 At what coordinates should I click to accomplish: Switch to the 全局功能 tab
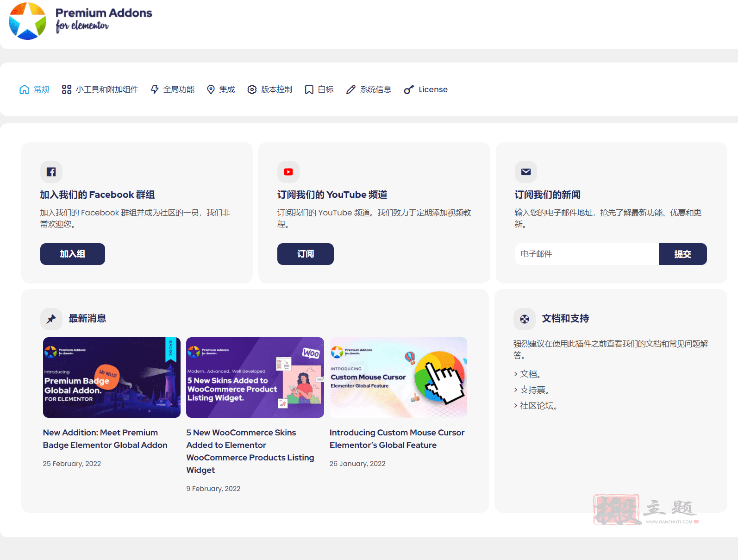[x=172, y=89]
